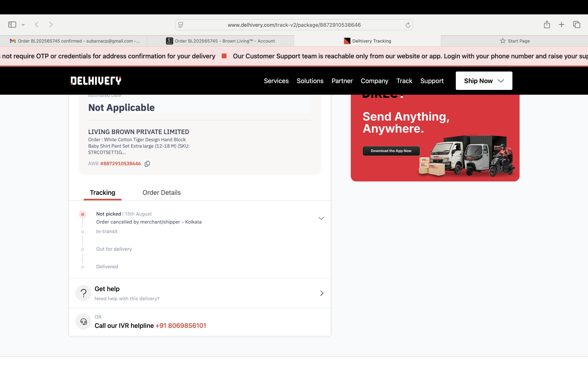Click the Not Applicable estimated date text
Screen dimensions: 588x382
(x=121, y=108)
